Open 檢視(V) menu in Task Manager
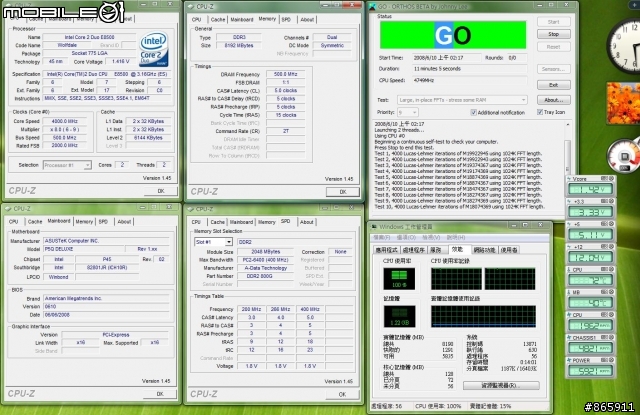 coord(431,237)
